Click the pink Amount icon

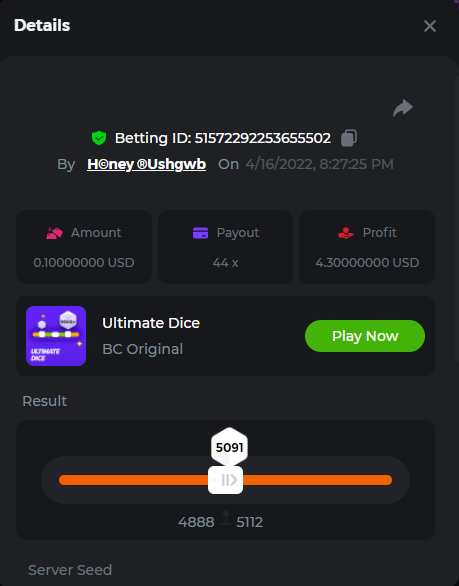54,233
